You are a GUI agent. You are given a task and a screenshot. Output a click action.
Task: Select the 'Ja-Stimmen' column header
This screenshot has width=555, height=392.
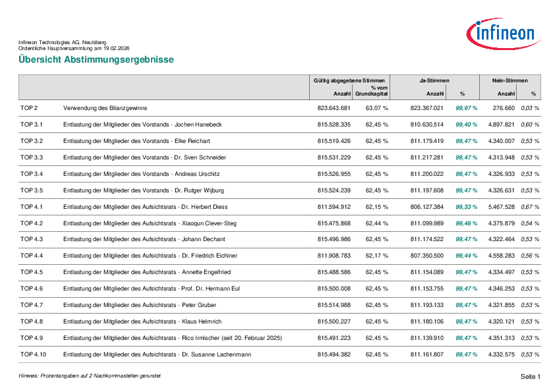point(434,80)
